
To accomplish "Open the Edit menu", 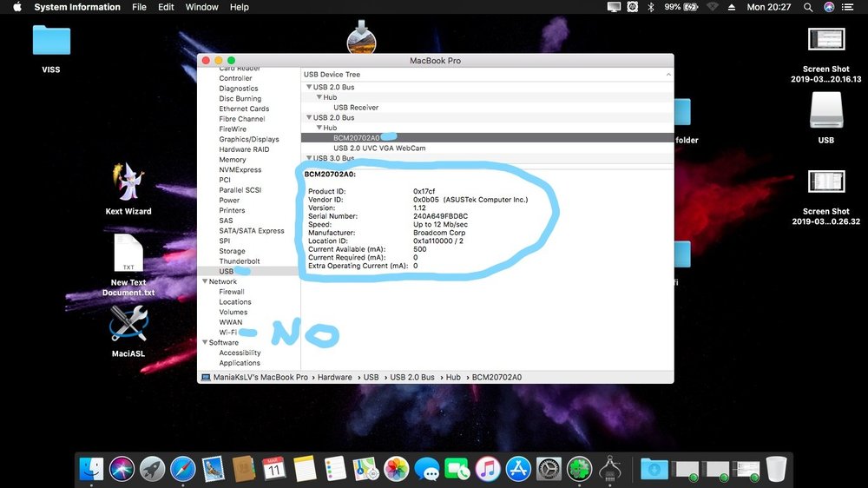I will 166,7.
